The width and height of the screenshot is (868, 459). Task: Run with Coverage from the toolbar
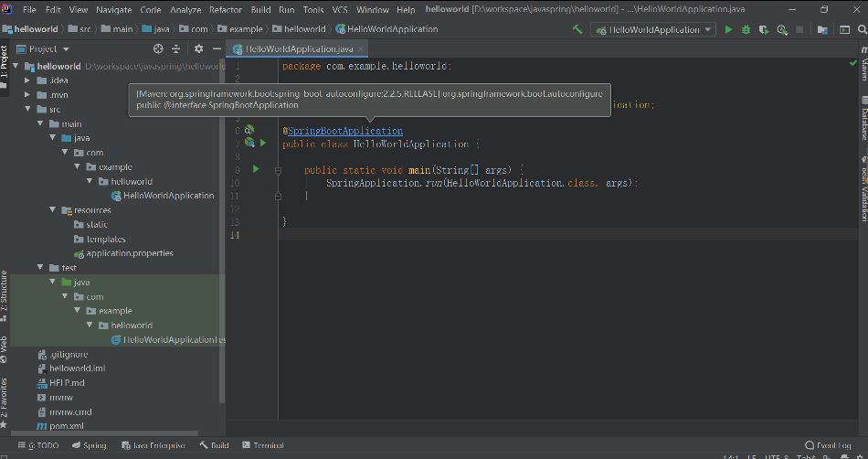click(763, 29)
